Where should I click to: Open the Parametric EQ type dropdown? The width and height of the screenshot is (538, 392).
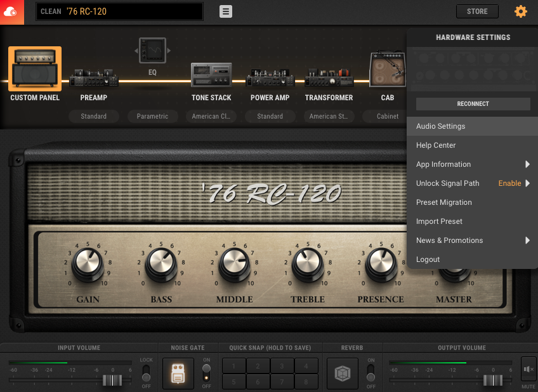(x=152, y=116)
